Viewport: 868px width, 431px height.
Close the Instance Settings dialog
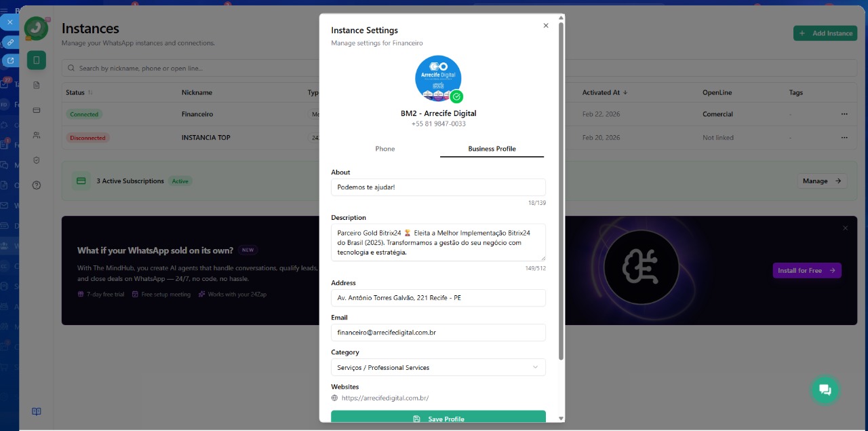point(546,26)
